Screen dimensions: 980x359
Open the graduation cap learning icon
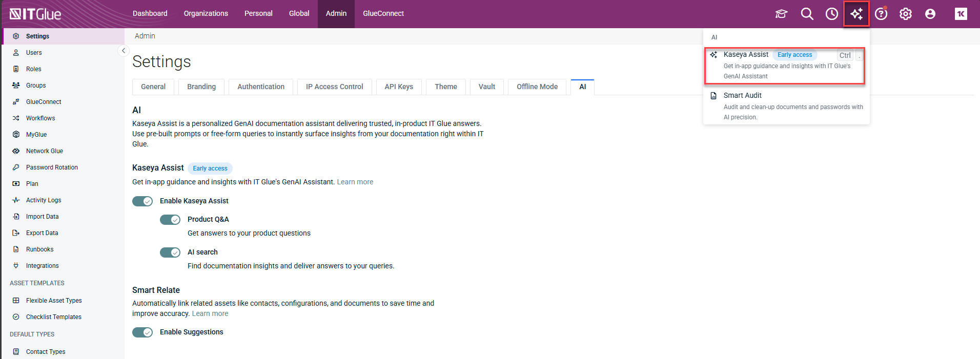[x=781, y=14]
